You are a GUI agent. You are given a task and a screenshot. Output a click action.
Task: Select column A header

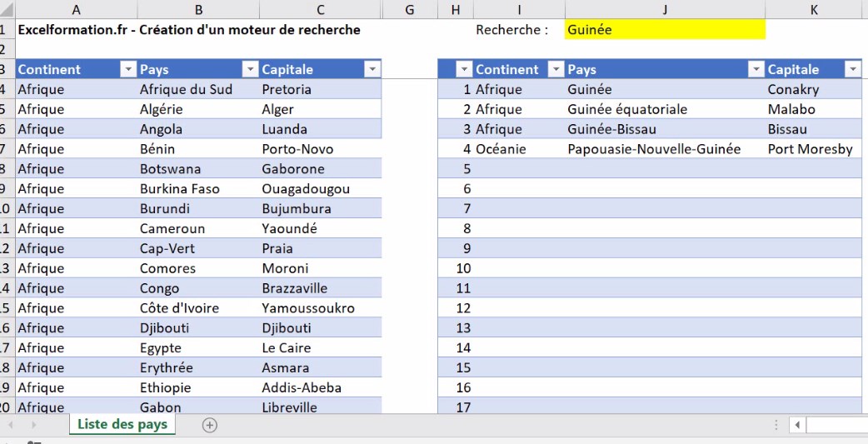77,9
